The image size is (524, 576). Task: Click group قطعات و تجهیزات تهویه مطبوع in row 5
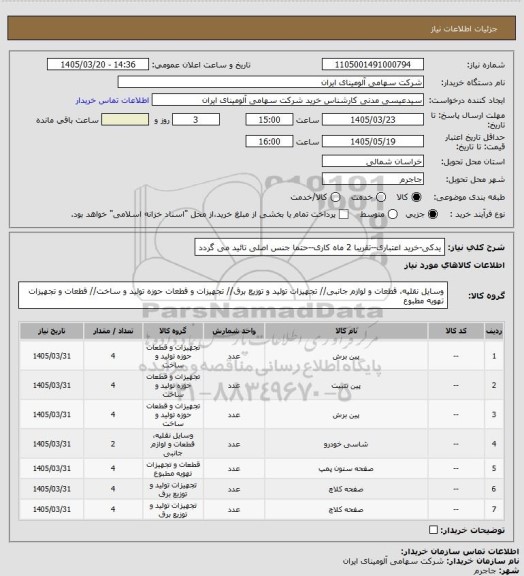173,469
